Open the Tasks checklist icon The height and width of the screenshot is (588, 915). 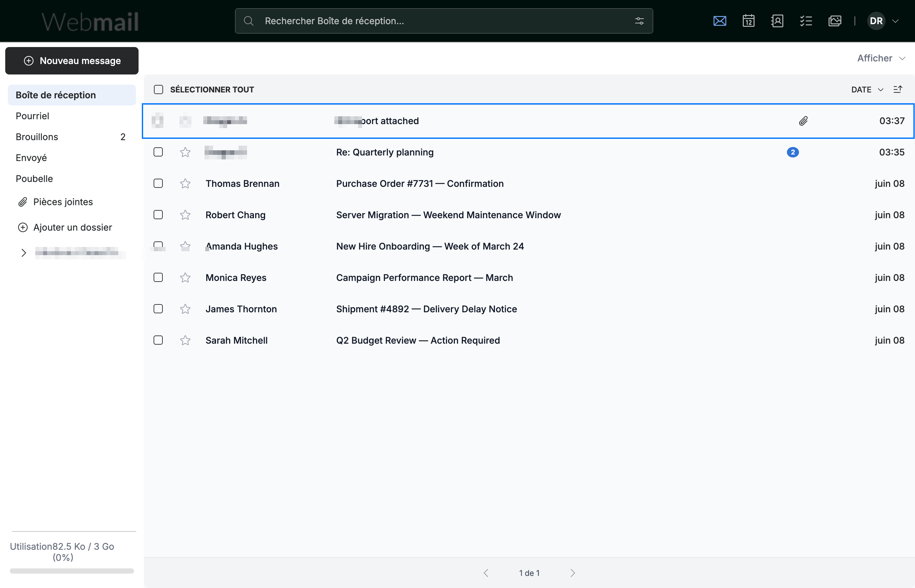click(806, 21)
